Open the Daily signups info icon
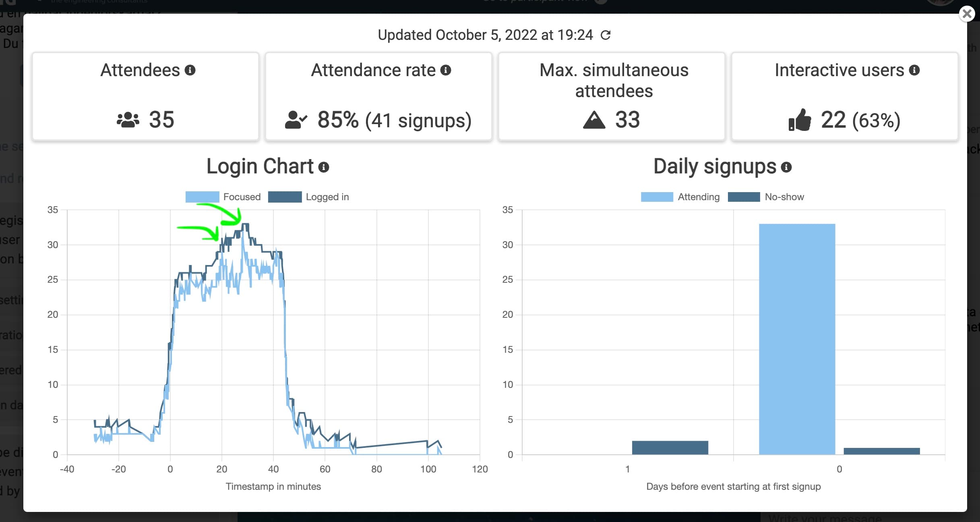Image resolution: width=980 pixels, height=522 pixels. [786, 167]
